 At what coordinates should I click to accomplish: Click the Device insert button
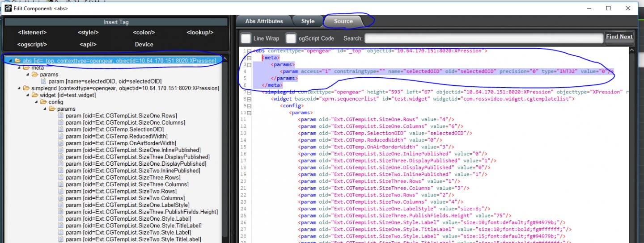[x=144, y=44]
